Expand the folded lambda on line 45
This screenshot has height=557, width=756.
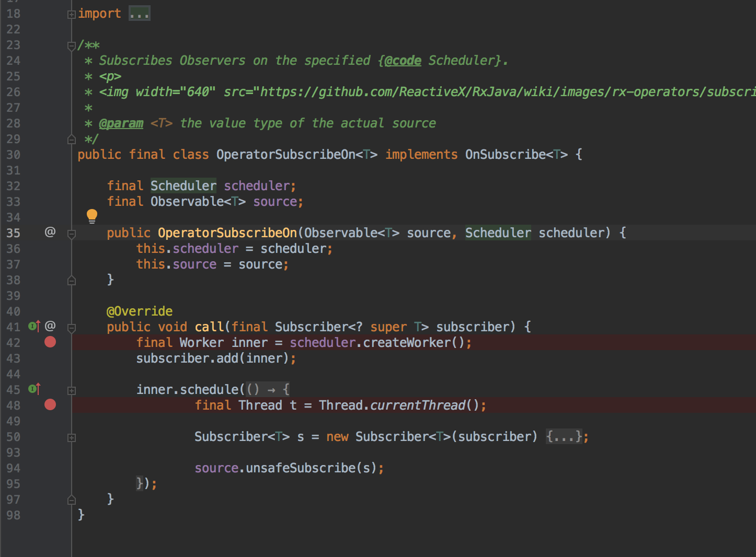coord(72,391)
